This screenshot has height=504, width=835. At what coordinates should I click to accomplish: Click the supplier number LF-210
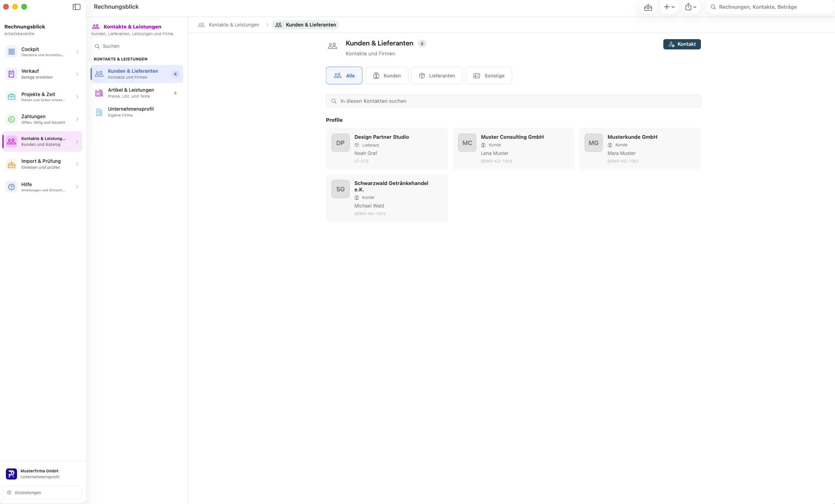(361, 161)
